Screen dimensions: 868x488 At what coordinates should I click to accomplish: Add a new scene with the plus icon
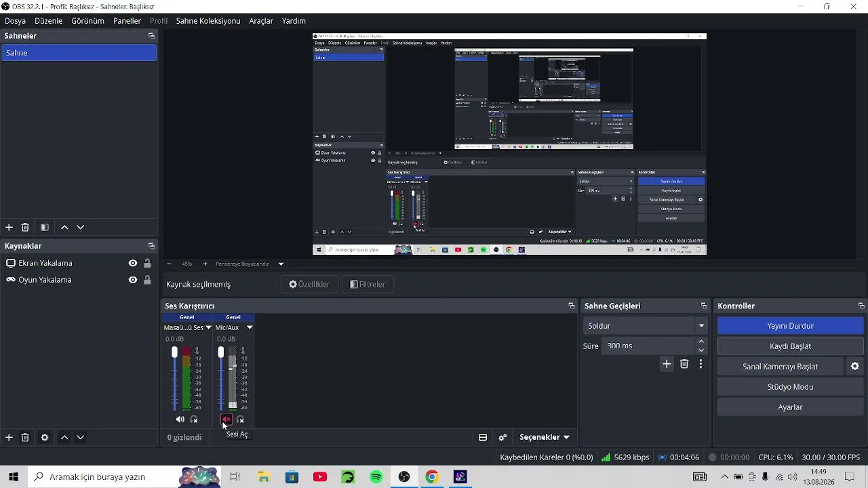9,228
